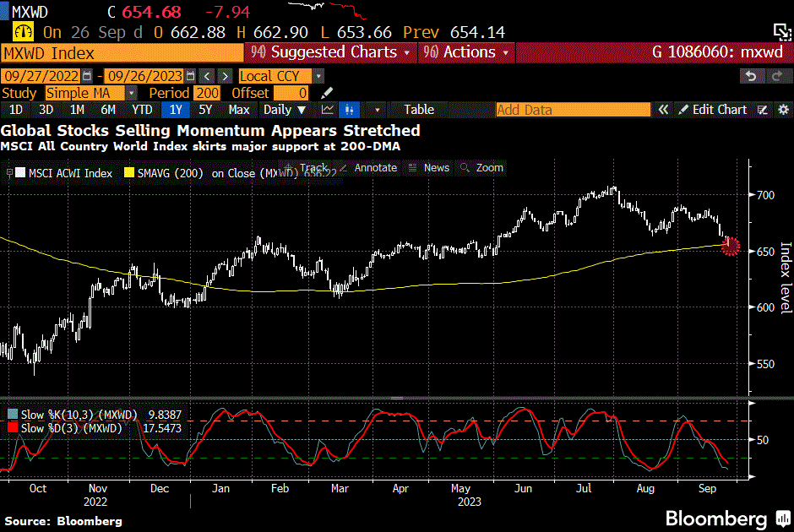Activate the Zoom tool

tap(481, 167)
